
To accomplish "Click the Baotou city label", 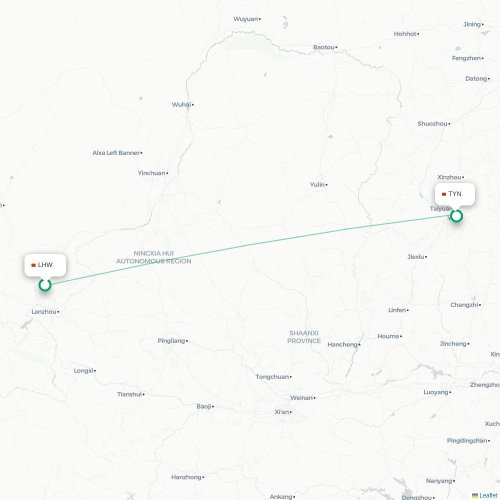I will 325,47.
